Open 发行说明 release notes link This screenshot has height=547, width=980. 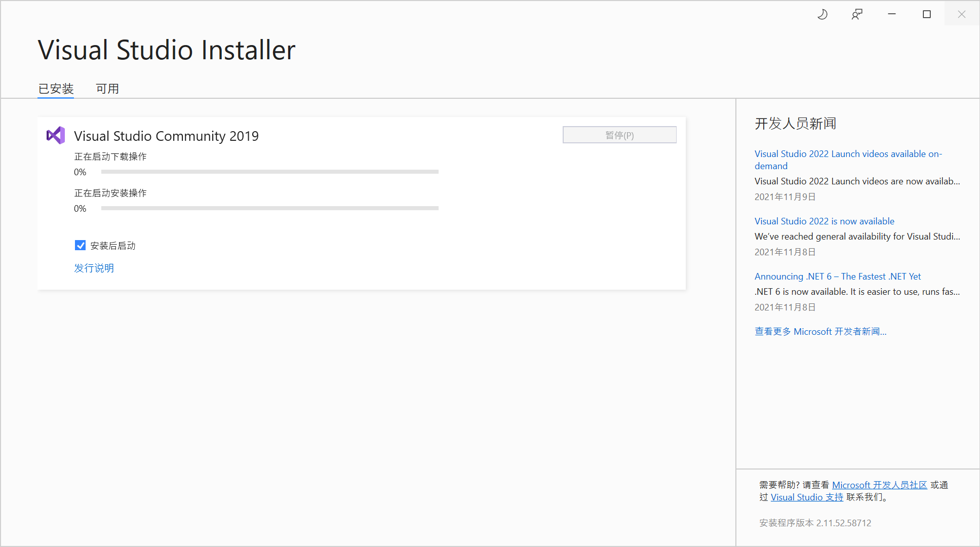click(x=94, y=268)
